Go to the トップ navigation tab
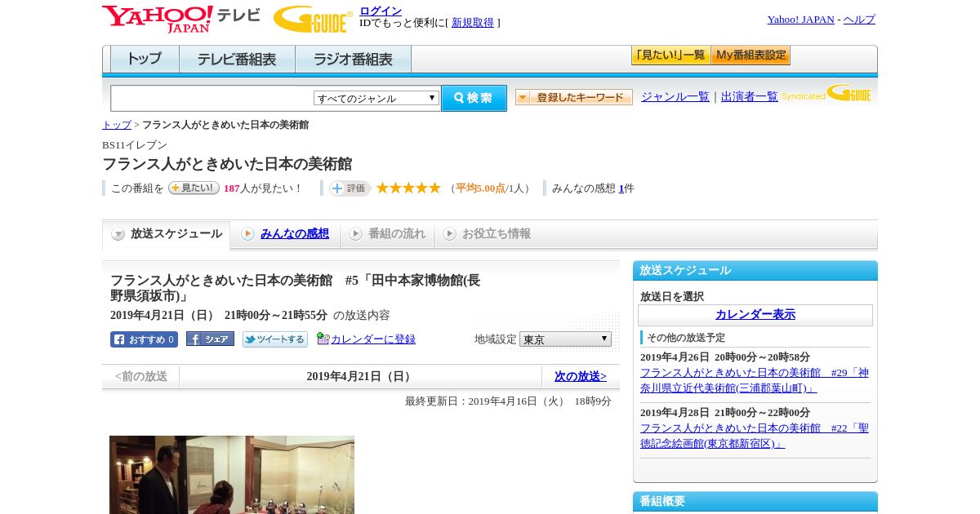The height and width of the screenshot is (514, 980). click(x=145, y=60)
